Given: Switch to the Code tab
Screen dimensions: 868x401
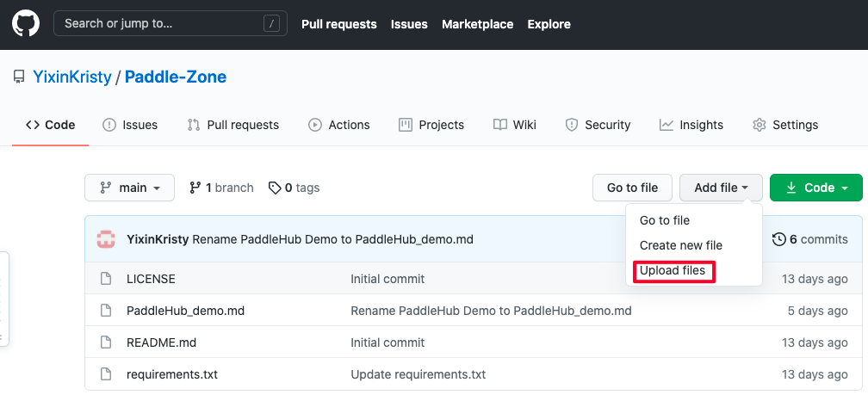Looking at the screenshot, I should 50,125.
